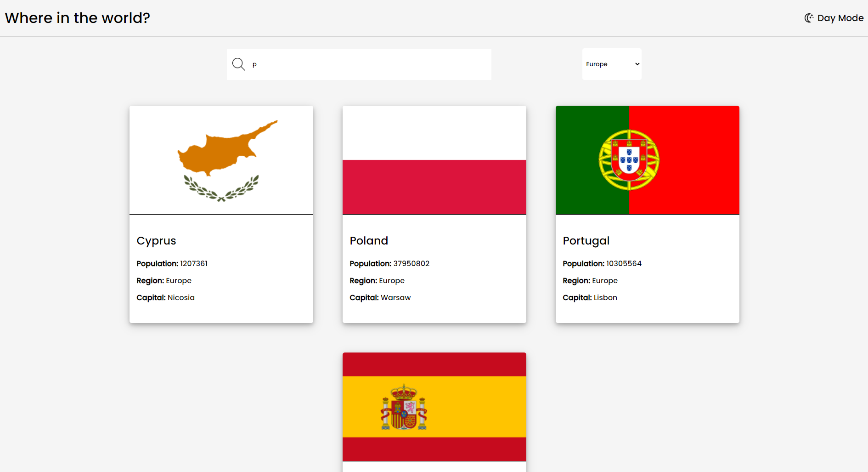The image size is (868, 472).
Task: Click the Cyprus country name heading
Action: coord(156,240)
